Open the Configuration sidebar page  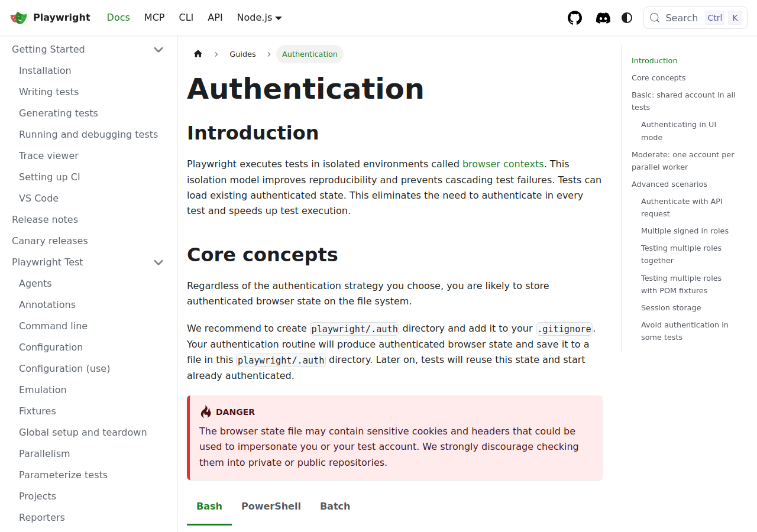pyautogui.click(x=51, y=348)
